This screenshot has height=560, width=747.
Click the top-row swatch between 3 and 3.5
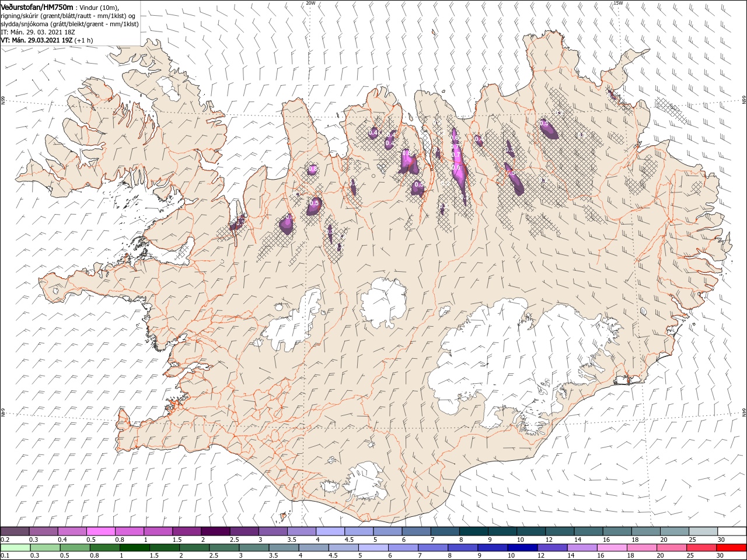click(273, 531)
